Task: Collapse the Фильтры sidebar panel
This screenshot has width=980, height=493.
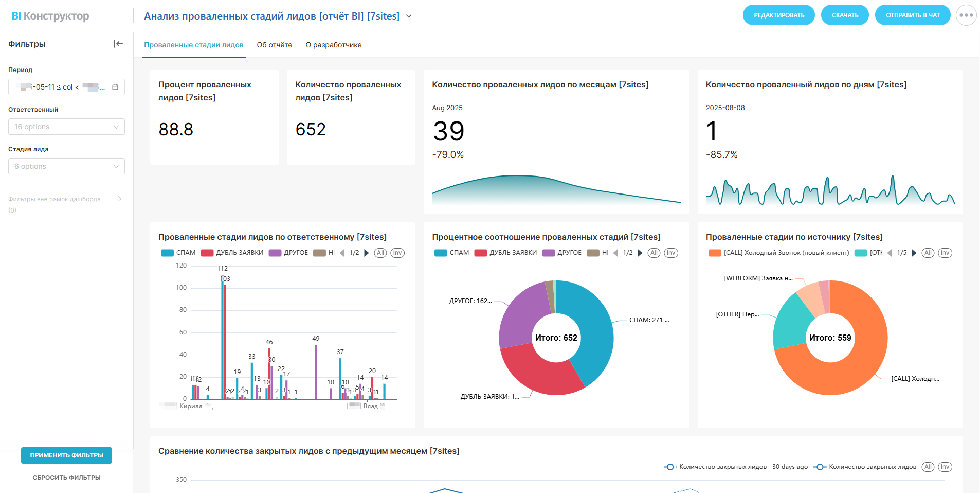Action: 118,44
